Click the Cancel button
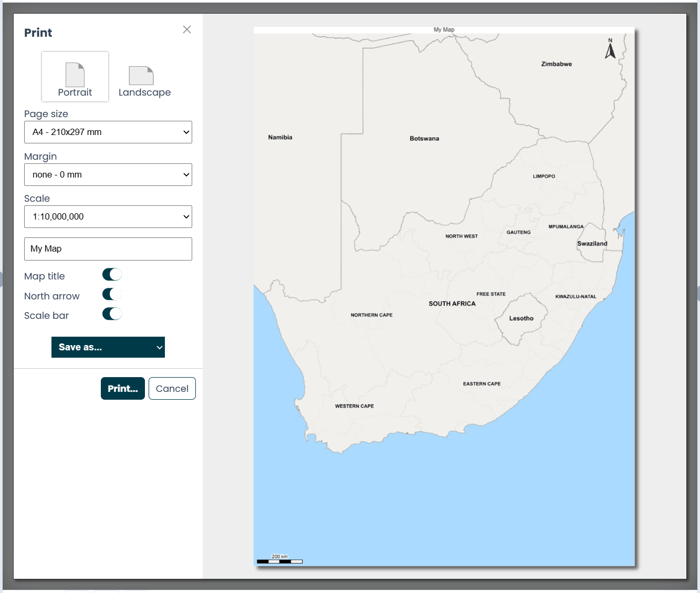The width and height of the screenshot is (700, 593). tap(172, 389)
